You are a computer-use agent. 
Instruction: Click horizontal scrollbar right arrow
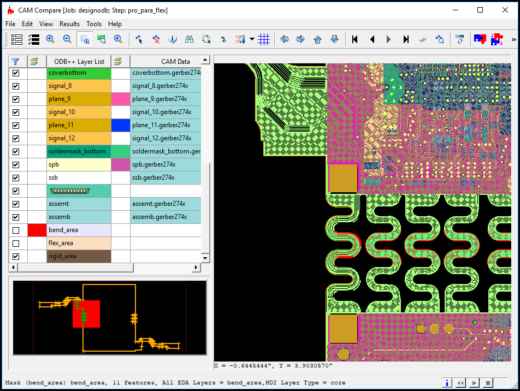click(x=196, y=267)
